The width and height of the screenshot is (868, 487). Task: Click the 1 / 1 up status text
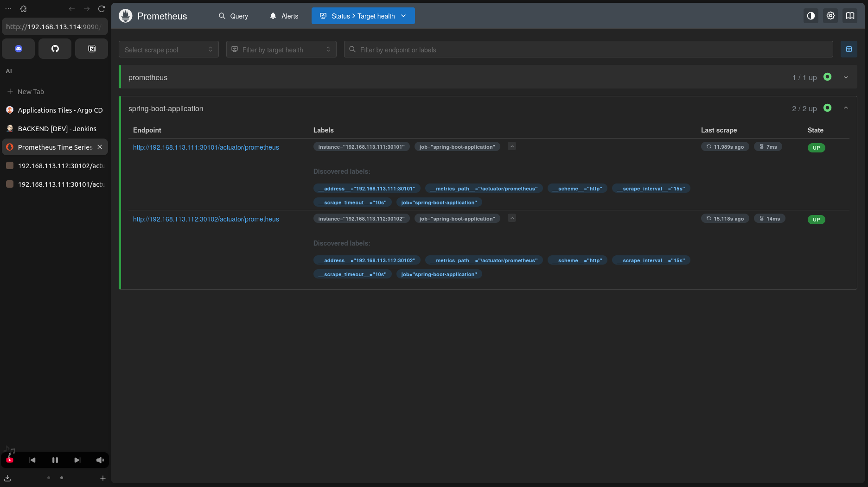[804, 77]
